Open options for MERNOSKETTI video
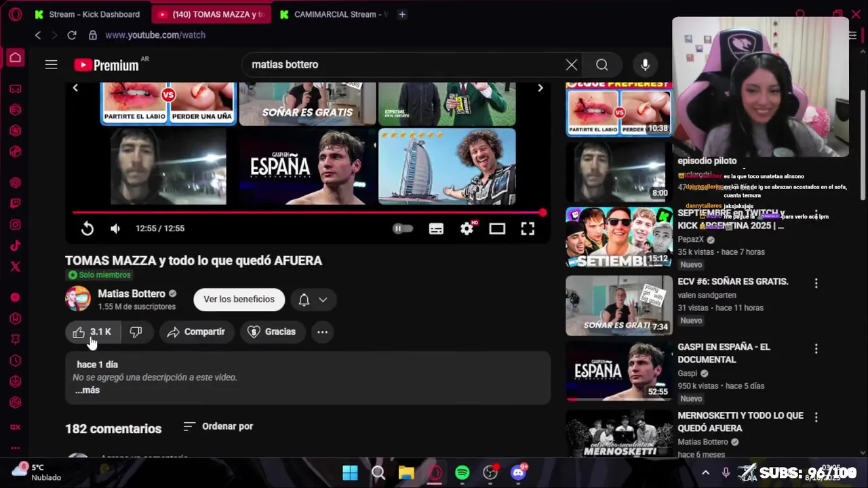 pos(816,418)
